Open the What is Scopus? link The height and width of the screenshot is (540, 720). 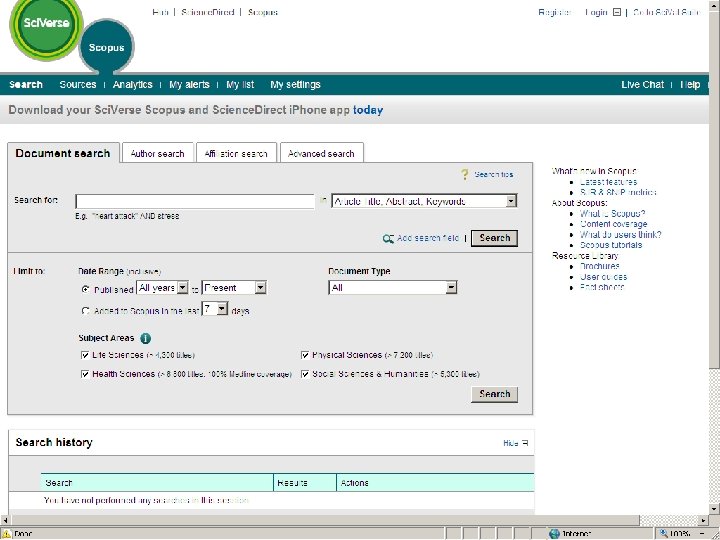coord(613,214)
